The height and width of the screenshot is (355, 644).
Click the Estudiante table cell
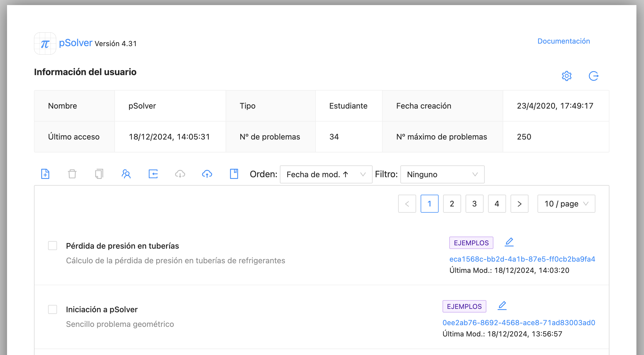pyautogui.click(x=349, y=106)
